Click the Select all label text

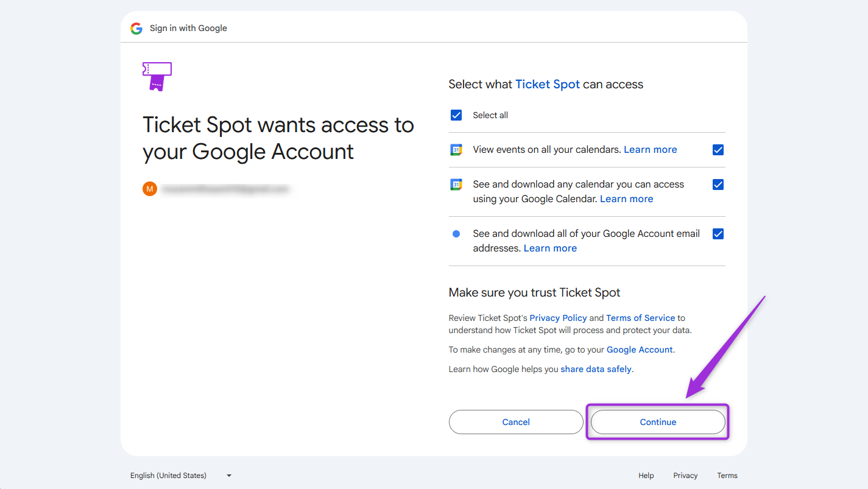point(490,115)
